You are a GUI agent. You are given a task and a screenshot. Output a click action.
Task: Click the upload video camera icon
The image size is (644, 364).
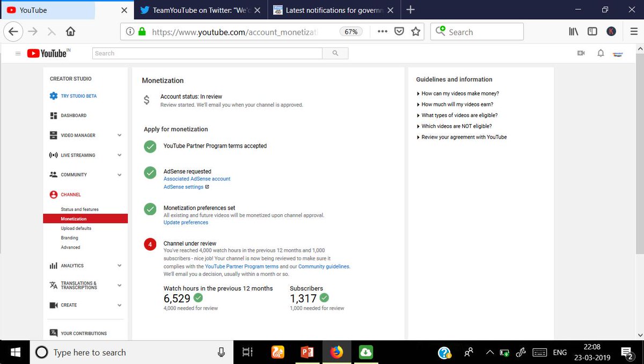[x=581, y=53]
